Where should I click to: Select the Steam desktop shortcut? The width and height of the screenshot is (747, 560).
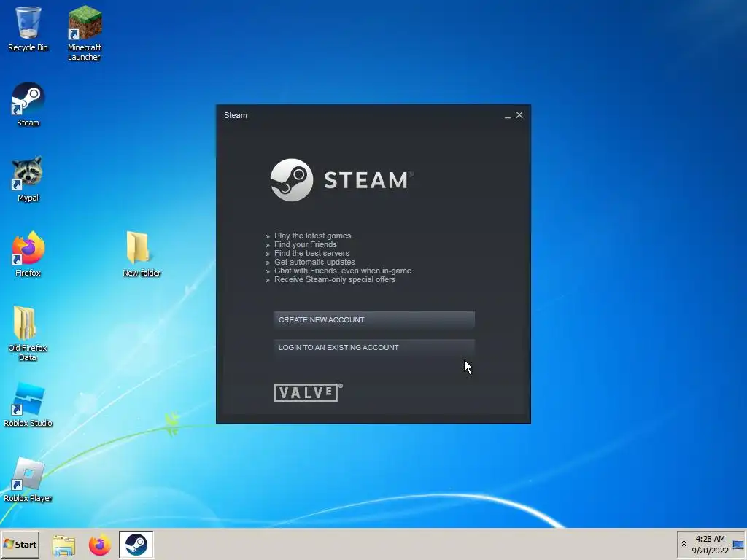28,104
